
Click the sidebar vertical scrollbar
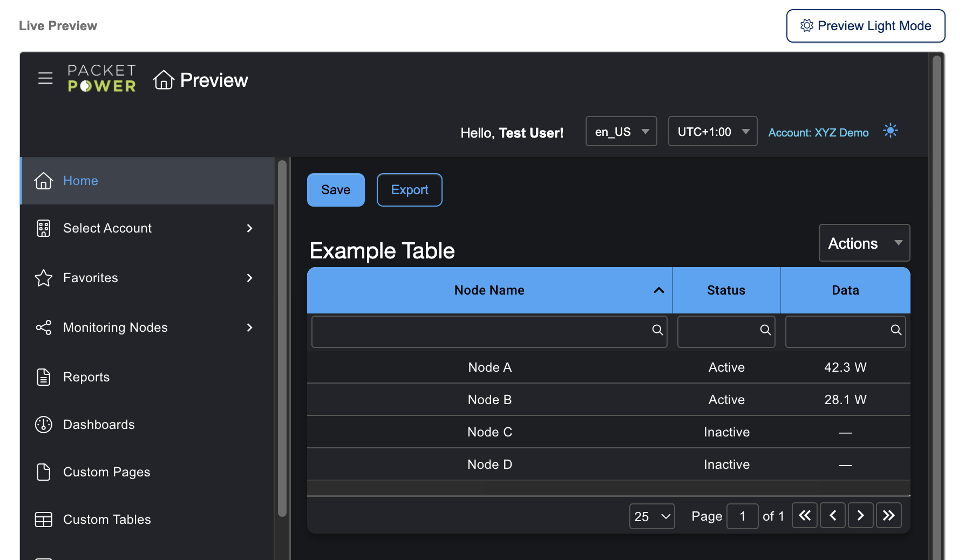pos(282,338)
